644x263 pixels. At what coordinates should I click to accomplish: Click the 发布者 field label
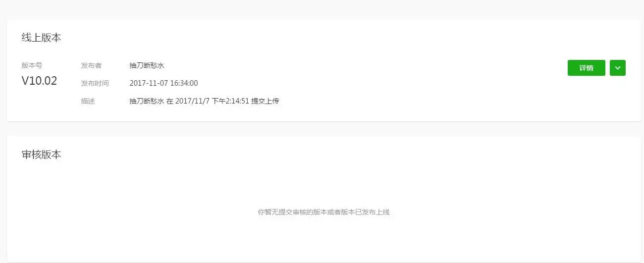(x=91, y=65)
